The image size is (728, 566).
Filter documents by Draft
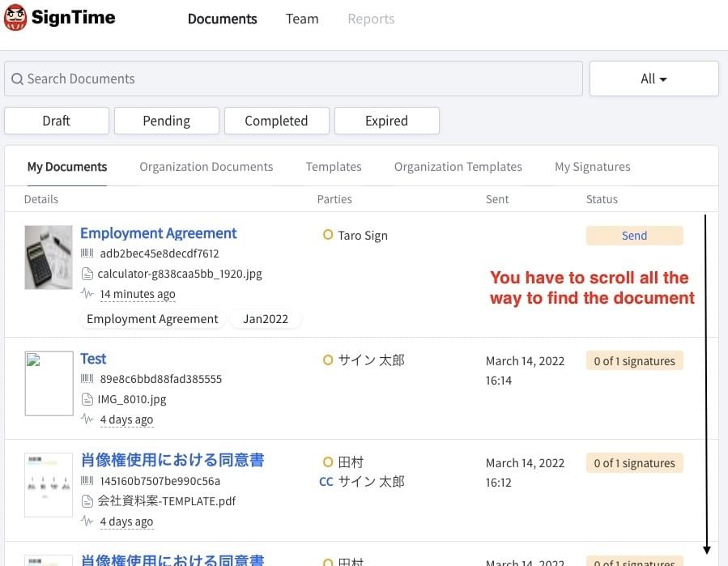click(57, 121)
